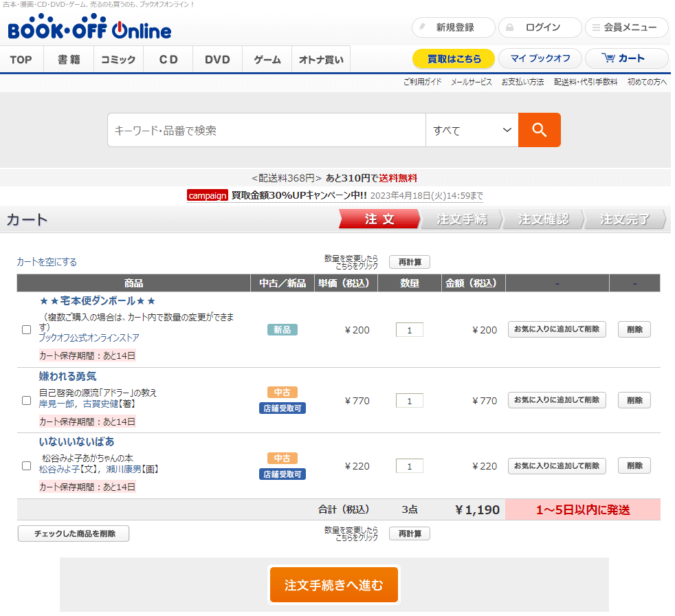Click the 中古 badge for 嫌われる勇気
The height and width of the screenshot is (616, 675).
pyautogui.click(x=283, y=393)
